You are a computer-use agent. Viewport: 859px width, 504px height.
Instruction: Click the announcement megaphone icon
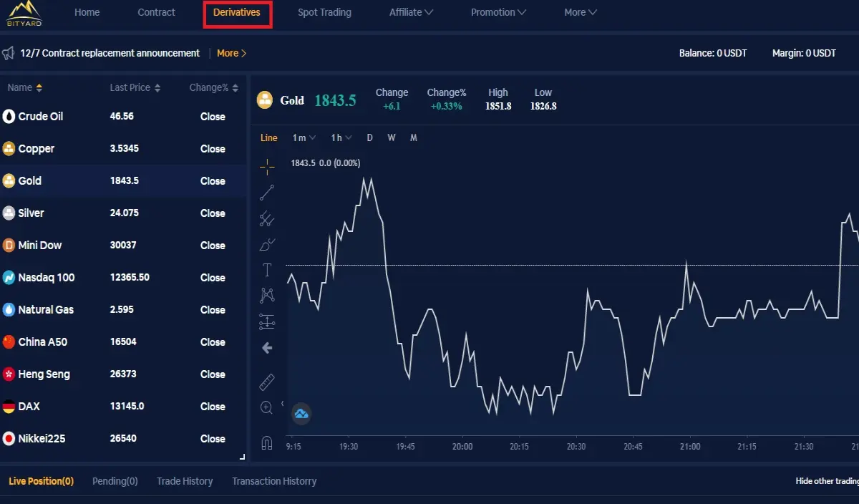click(x=9, y=53)
